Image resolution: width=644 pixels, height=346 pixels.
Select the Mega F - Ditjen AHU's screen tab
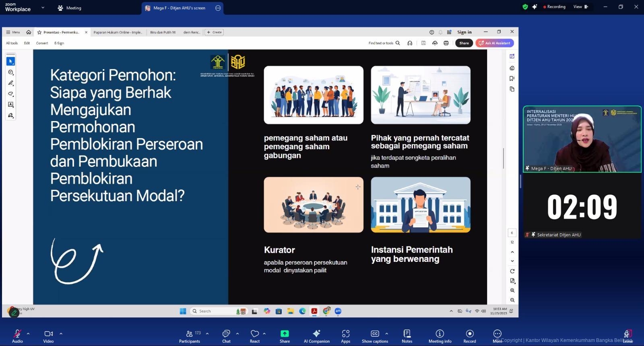pyautogui.click(x=179, y=8)
